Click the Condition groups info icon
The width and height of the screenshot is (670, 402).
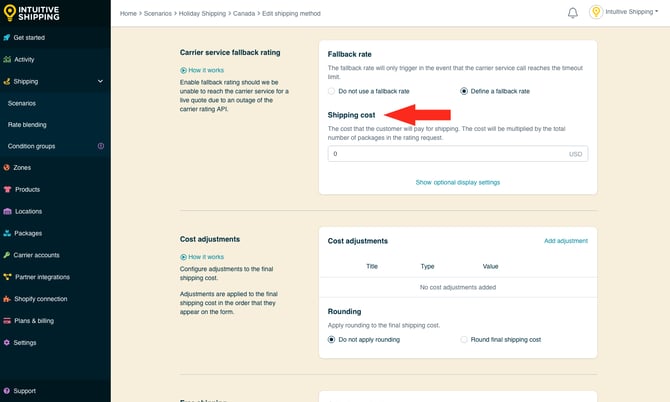click(x=100, y=146)
